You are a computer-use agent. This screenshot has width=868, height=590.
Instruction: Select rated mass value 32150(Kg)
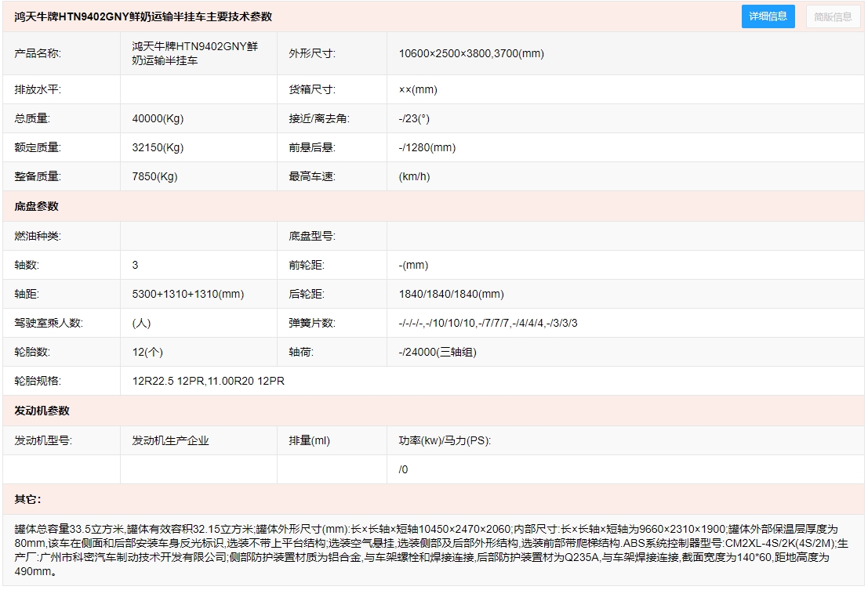point(158,147)
